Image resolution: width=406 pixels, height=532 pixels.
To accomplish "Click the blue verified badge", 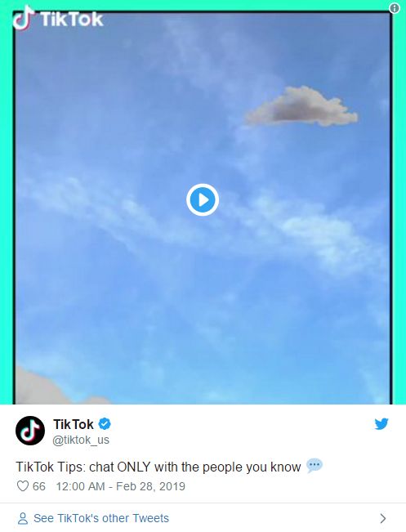I will [x=105, y=424].
